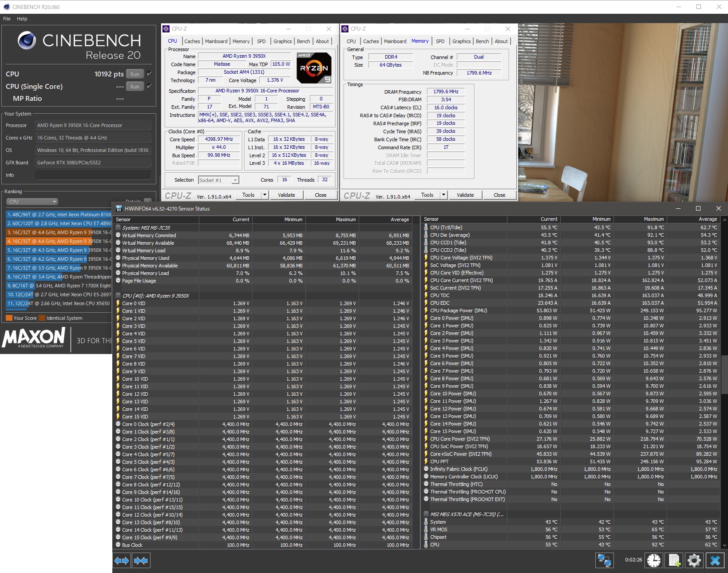Click orange Your Score legend swatch
The height and width of the screenshot is (573, 728).
tap(9, 318)
